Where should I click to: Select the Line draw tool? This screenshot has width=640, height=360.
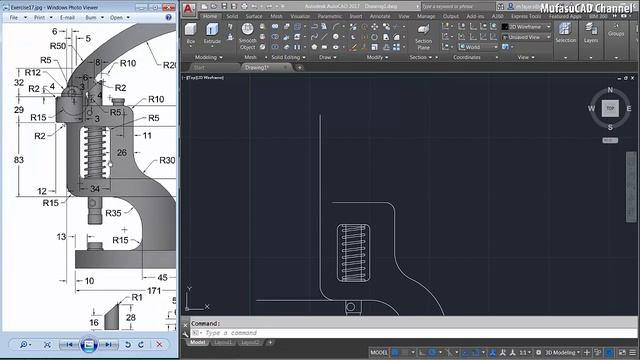pyautogui.click(x=324, y=37)
